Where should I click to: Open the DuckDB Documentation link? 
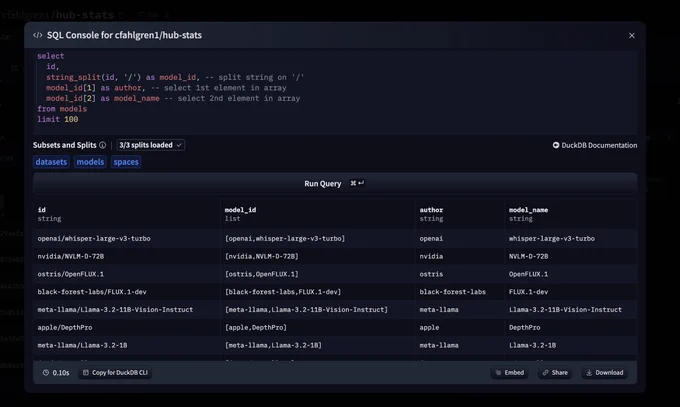point(595,145)
